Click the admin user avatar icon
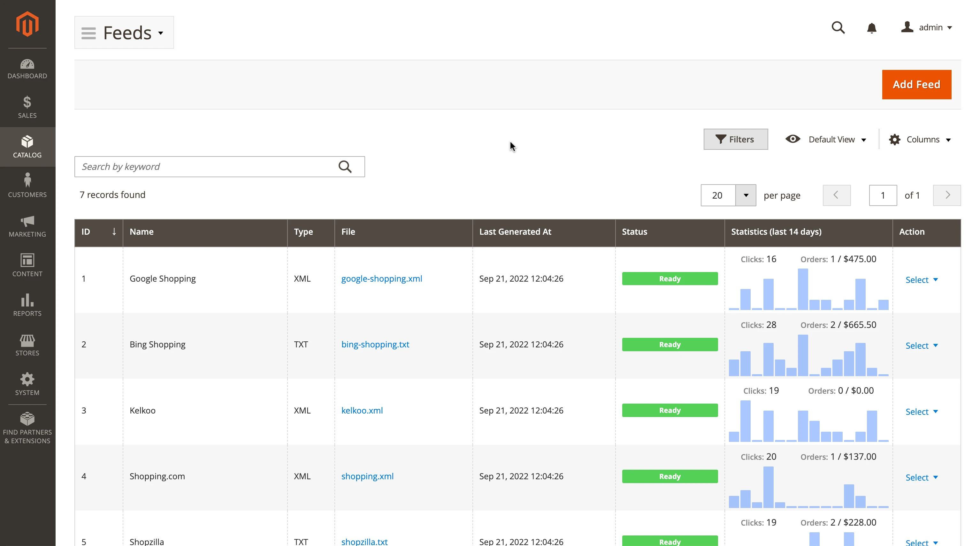This screenshot has height=546, width=980. pos(907,27)
